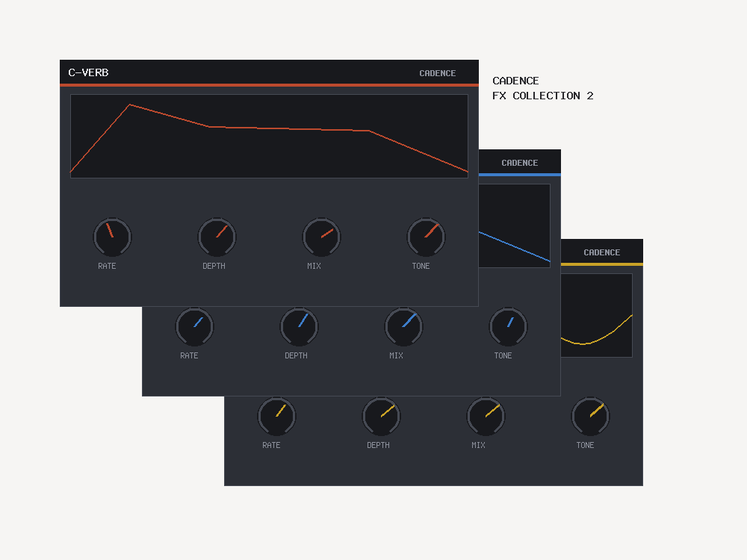Click the orange DEPTH knob on C-VERB
Viewport: 747px width, 560px height.
[217, 237]
